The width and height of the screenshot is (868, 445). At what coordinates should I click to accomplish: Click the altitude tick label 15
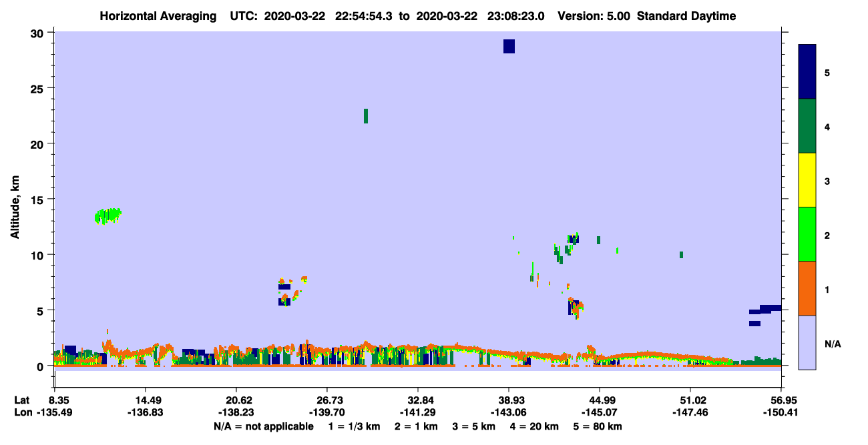click(x=39, y=199)
